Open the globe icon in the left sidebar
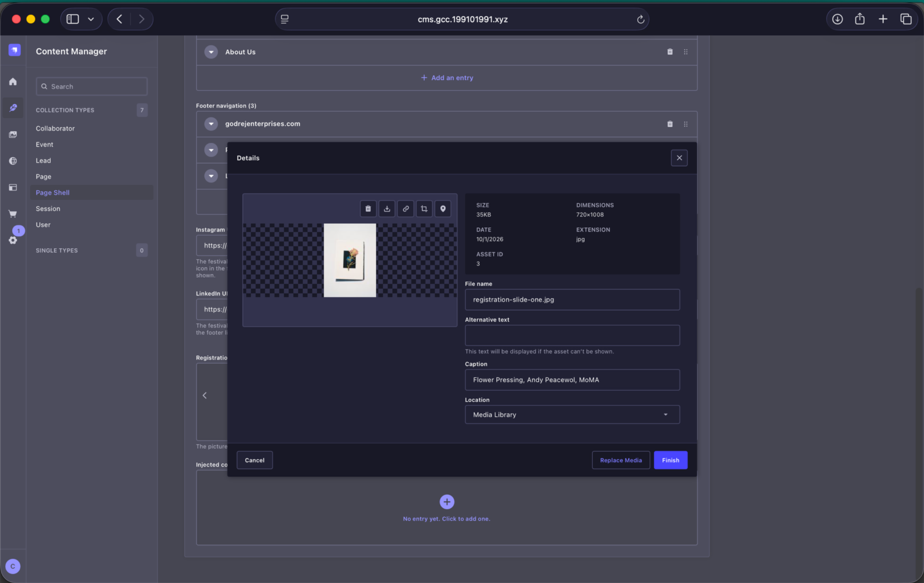Image resolution: width=924 pixels, height=583 pixels. pyautogui.click(x=13, y=161)
